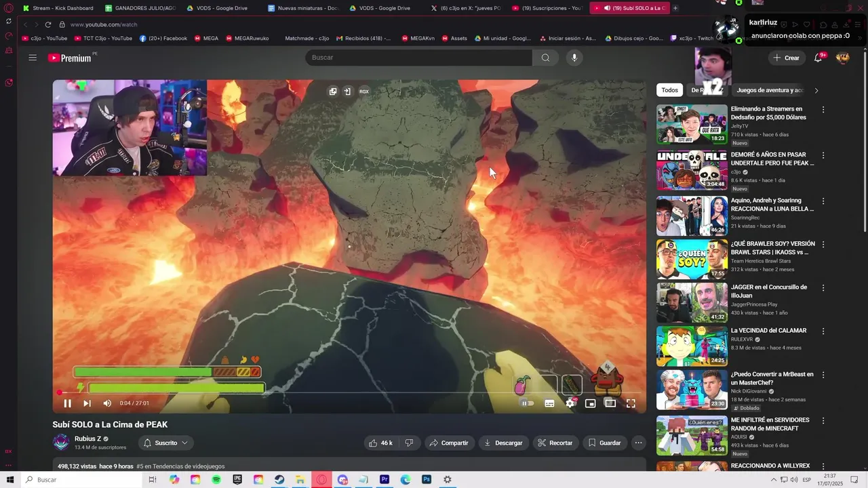This screenshot has width=868, height=488.
Task: Click the magnifier search button
Action: [545, 58]
